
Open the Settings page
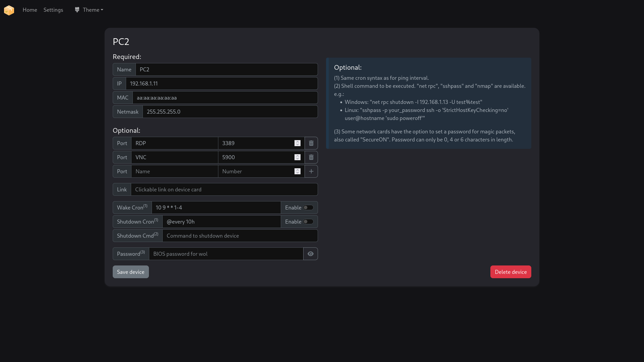(53, 10)
